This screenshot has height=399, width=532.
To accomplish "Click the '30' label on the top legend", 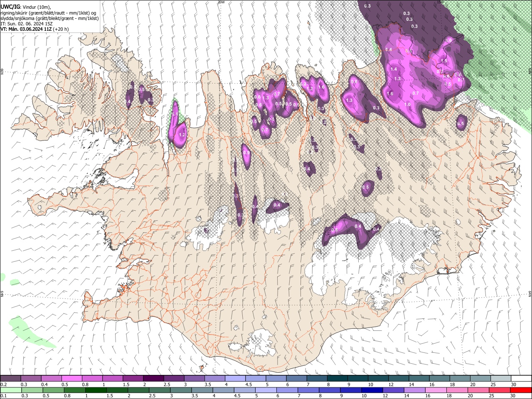I will click(513, 384).
